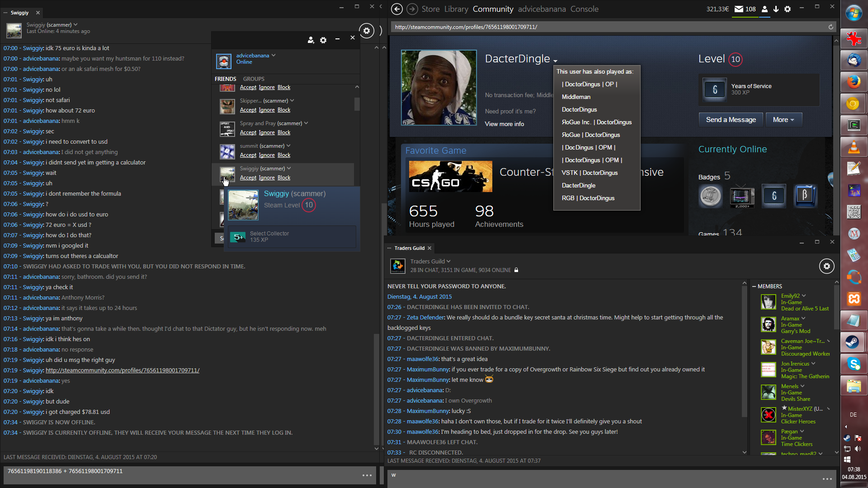The height and width of the screenshot is (488, 868).
Task: Open the steamcommunity profile link in chat
Action: [122, 371]
